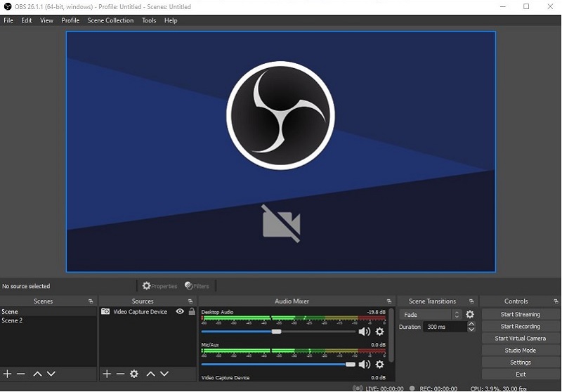
Task: Click the OBS logo in title bar
Action: coord(8,6)
